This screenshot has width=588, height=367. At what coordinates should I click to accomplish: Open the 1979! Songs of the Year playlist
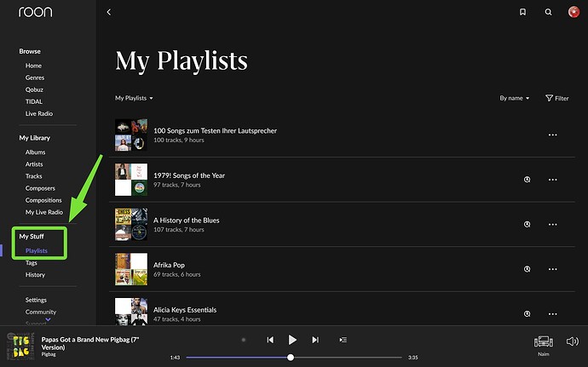tap(189, 175)
